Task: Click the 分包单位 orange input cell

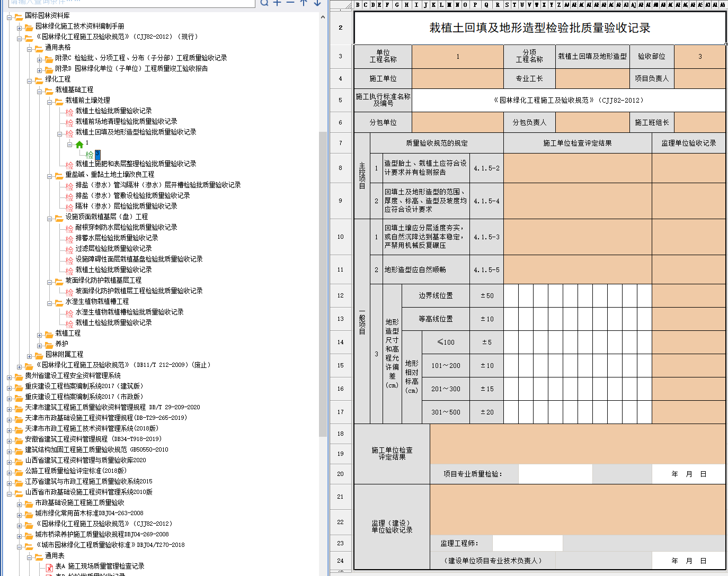Action: [457, 122]
